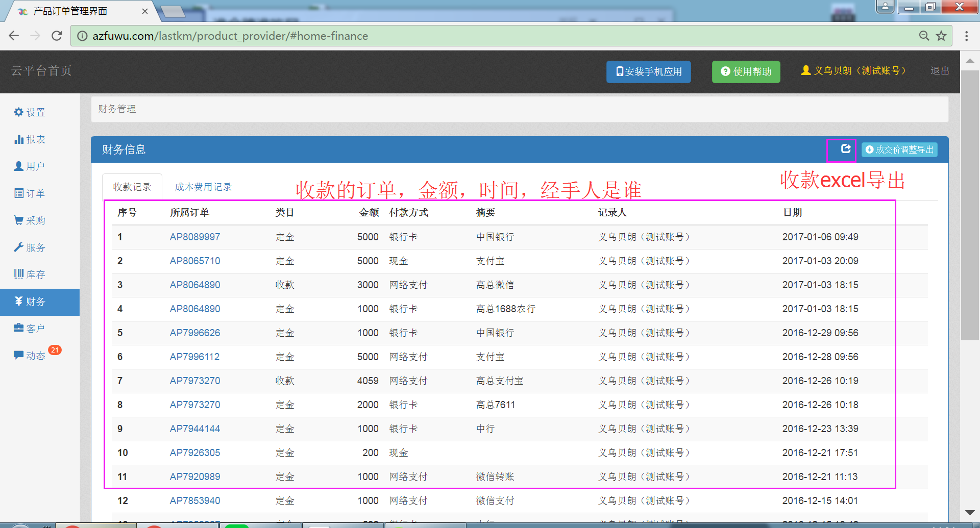Open order AP7996626
This screenshot has height=528, width=980.
pos(195,333)
